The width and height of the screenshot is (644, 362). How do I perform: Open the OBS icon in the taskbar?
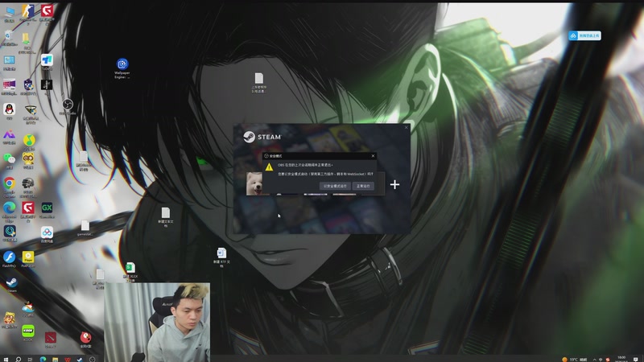pos(92,359)
